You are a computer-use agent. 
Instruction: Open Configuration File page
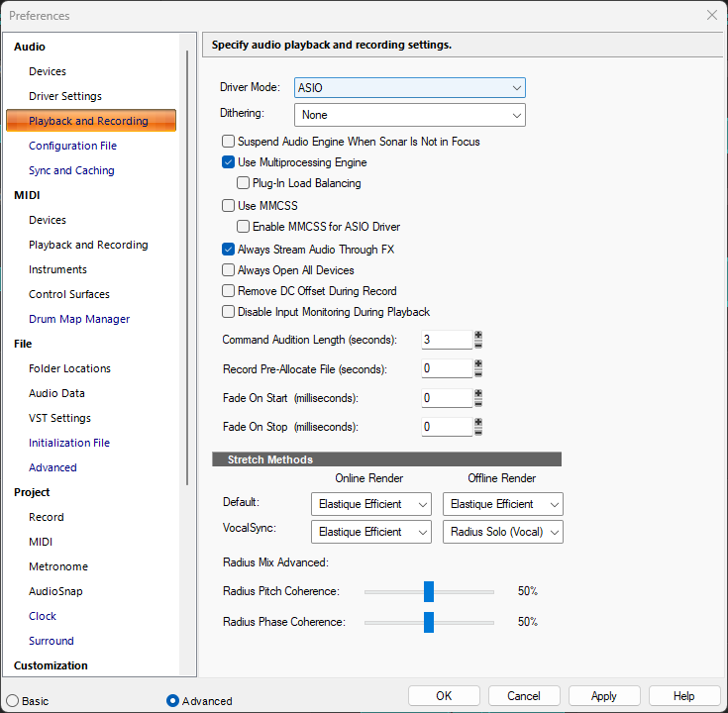tap(72, 146)
